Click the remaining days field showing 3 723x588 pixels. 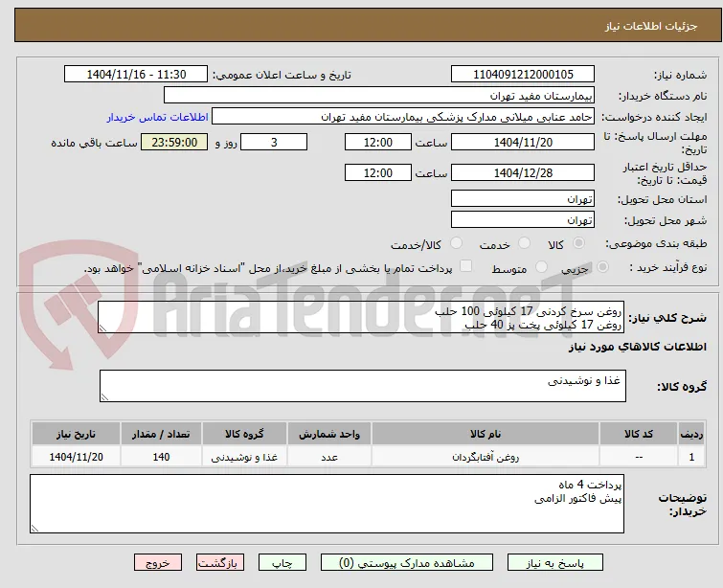[274, 142]
